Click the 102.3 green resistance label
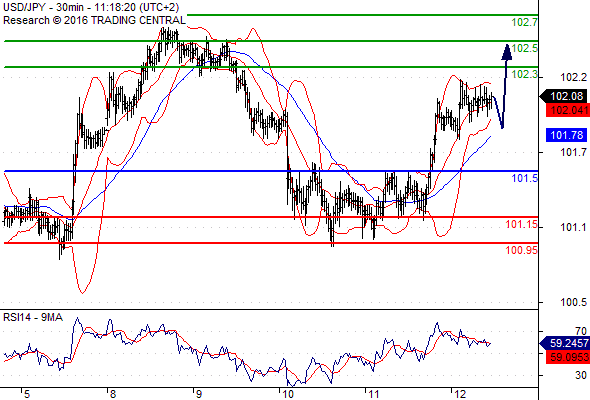Screen dimensions: 590x400 [525, 74]
